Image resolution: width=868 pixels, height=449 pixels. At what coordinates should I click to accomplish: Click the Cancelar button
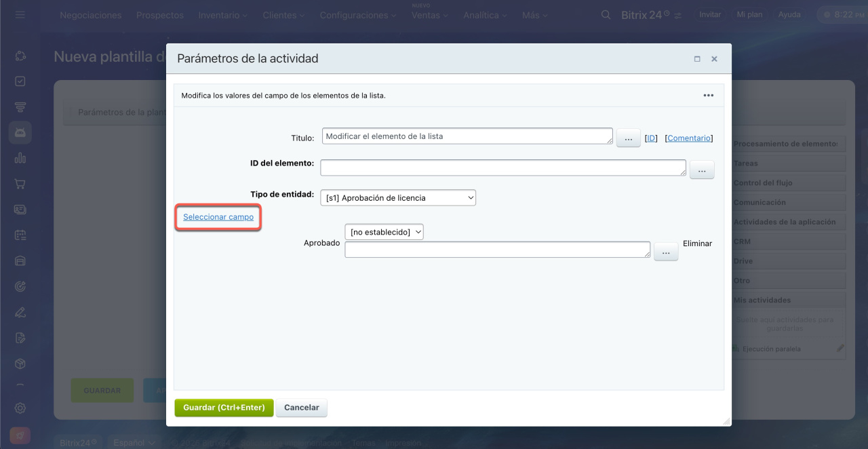[x=302, y=408]
